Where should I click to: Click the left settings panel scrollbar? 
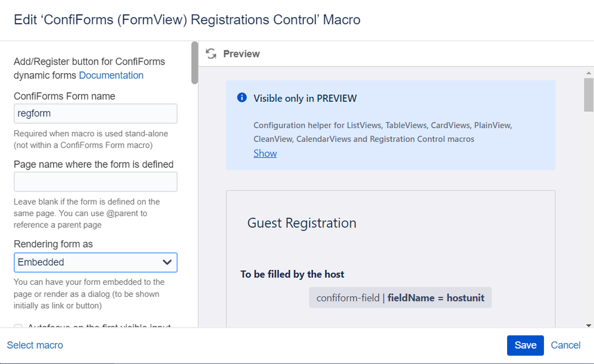click(194, 62)
